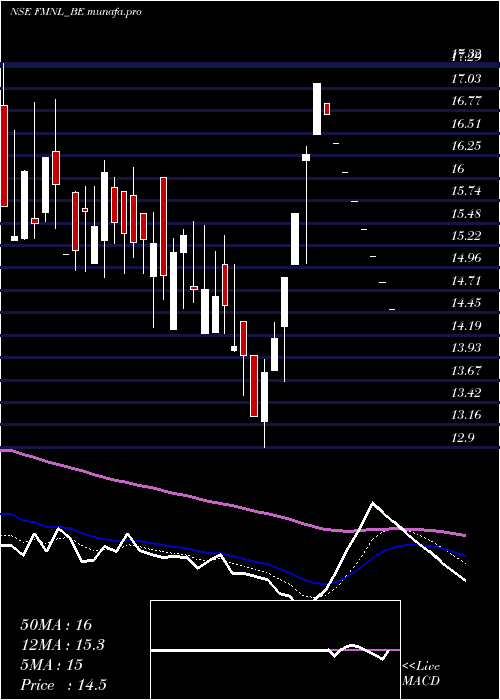Image resolution: width=500 pixels, height=700 pixels.
Task: Select the 15.48 price axis label
Action: pyautogui.click(x=466, y=213)
